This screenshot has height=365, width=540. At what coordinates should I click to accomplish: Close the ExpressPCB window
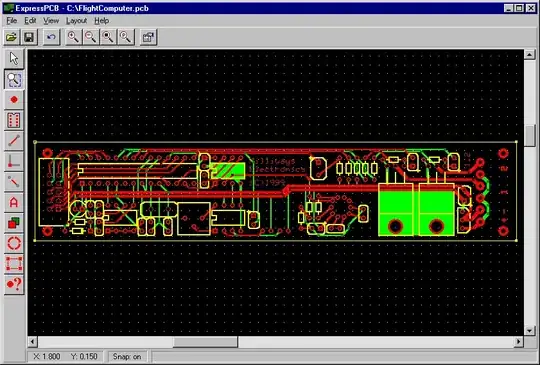[x=531, y=8]
